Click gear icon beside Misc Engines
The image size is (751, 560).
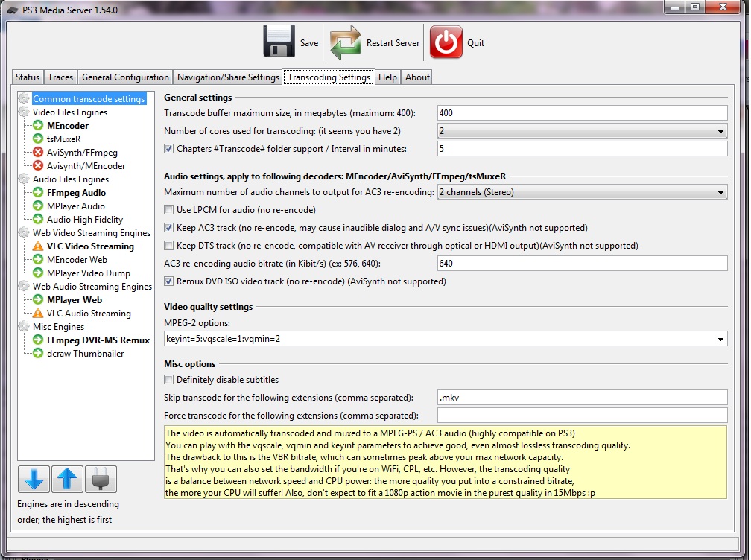[x=24, y=326]
